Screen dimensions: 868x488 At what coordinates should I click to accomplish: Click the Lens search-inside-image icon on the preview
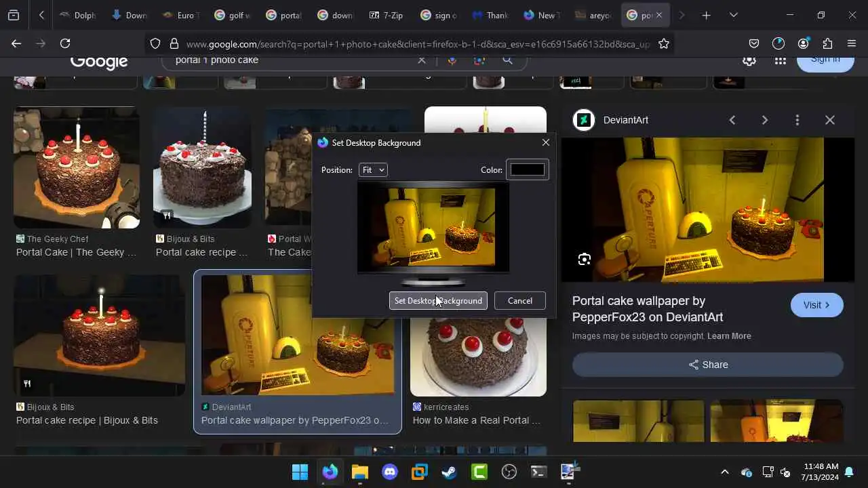pos(585,259)
